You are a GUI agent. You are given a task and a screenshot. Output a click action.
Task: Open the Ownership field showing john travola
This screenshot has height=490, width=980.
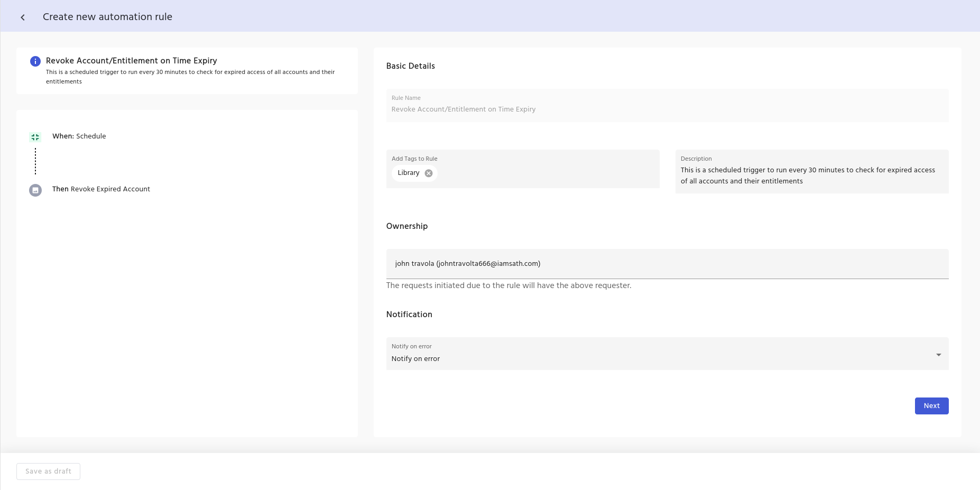pos(667,264)
